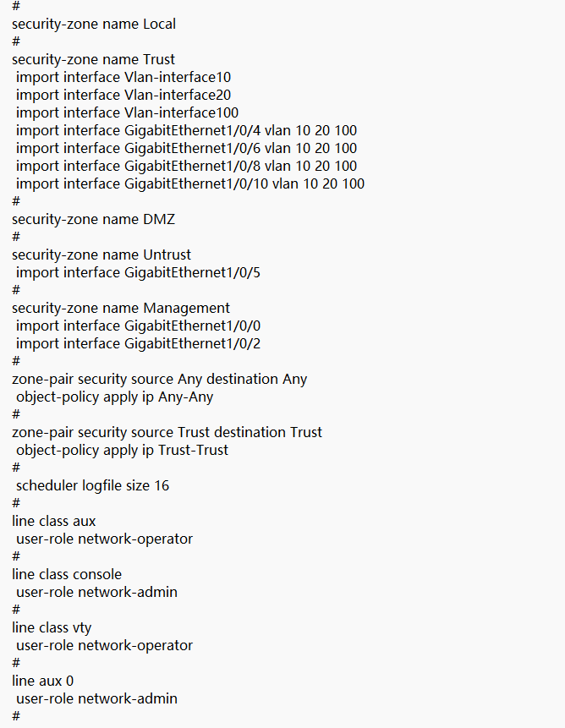565x728 pixels.
Task: Click the GigabitEthernet1/0/6 vlan import line
Action: click(x=186, y=148)
